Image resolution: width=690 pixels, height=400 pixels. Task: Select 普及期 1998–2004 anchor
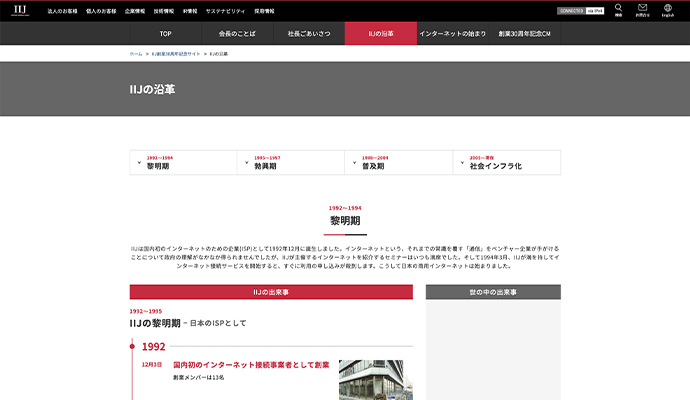pos(398,163)
